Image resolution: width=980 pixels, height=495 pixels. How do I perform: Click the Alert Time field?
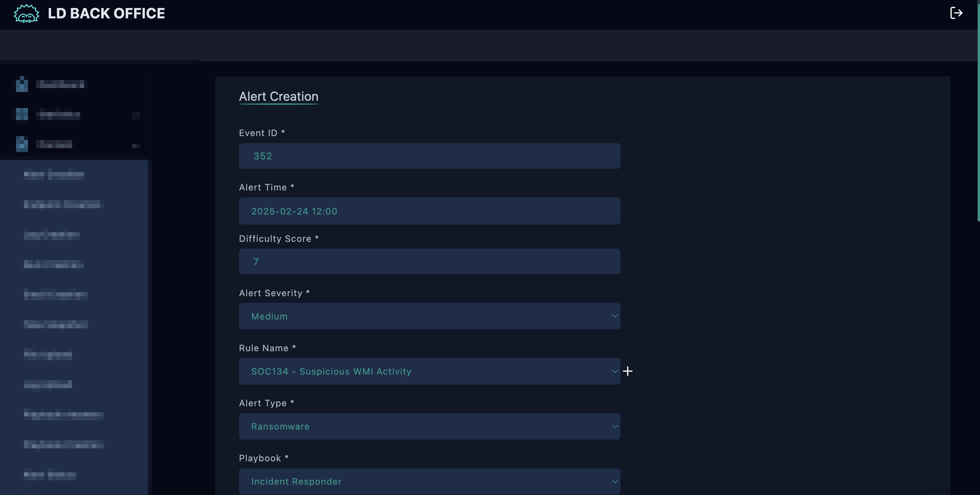tap(429, 211)
